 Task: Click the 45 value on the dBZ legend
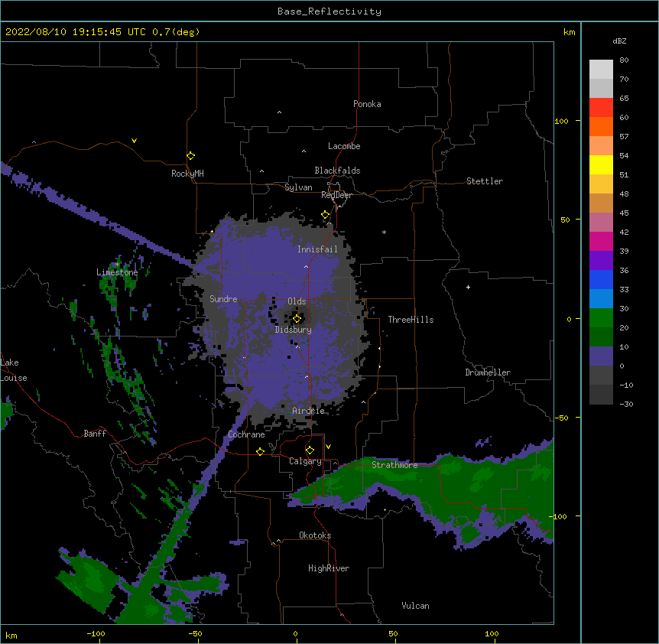pos(624,213)
